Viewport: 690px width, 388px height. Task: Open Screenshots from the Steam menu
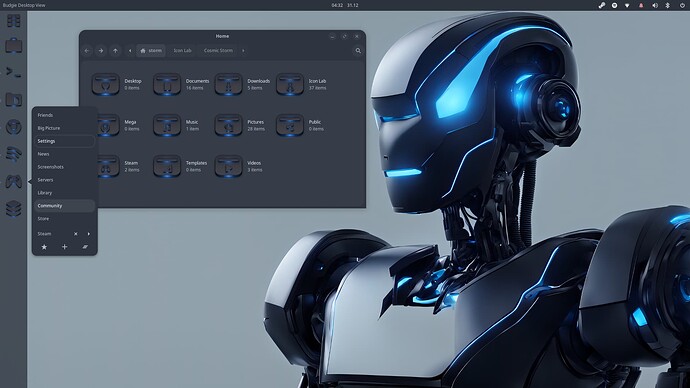64,167
